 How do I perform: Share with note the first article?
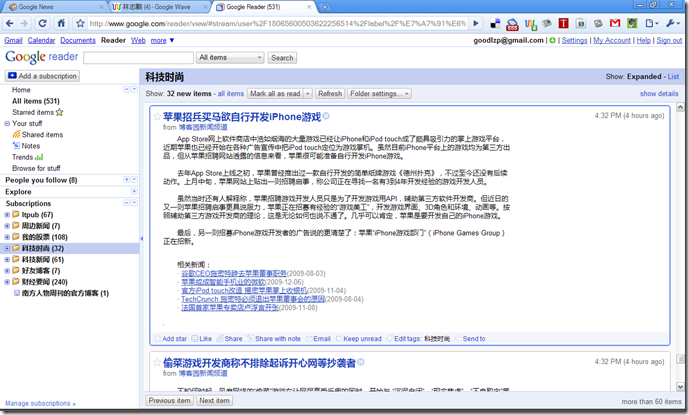tap(274, 339)
